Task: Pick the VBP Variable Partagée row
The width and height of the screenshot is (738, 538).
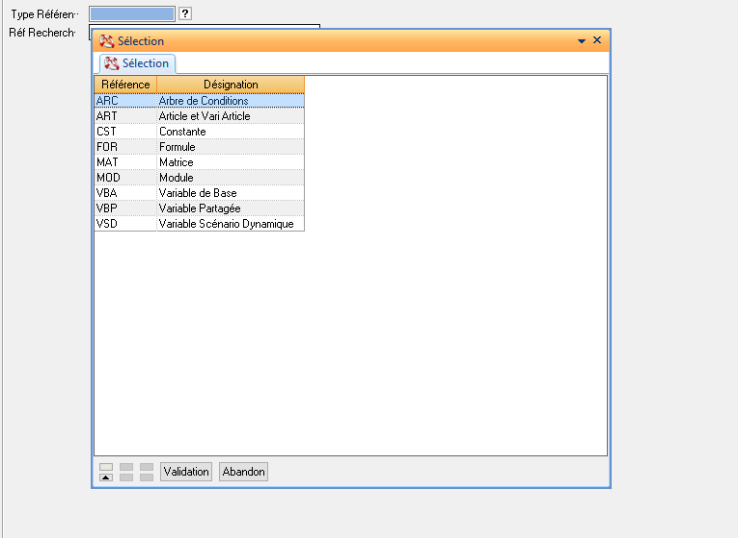Action: [200, 208]
